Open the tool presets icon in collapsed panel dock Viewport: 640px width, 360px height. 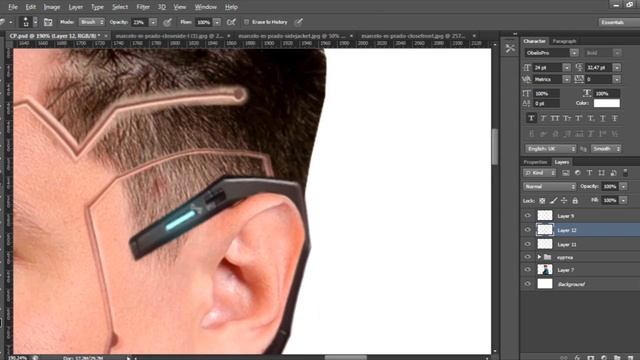[x=510, y=48]
